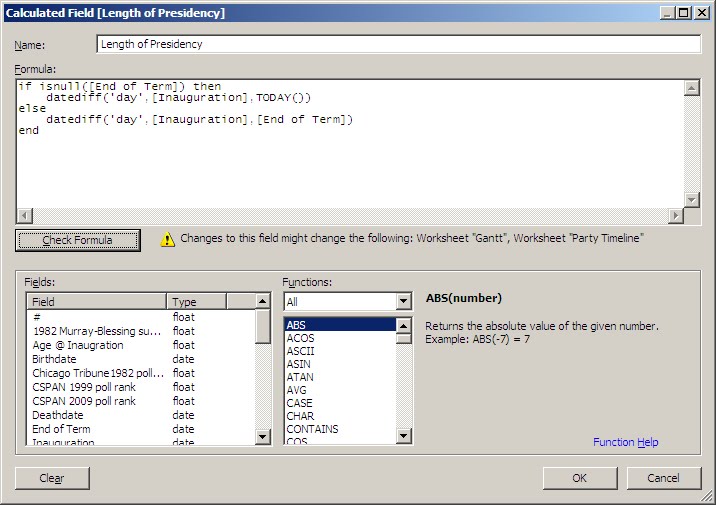Select ASCII function
The height and width of the screenshot is (505, 716).
click(x=340, y=351)
